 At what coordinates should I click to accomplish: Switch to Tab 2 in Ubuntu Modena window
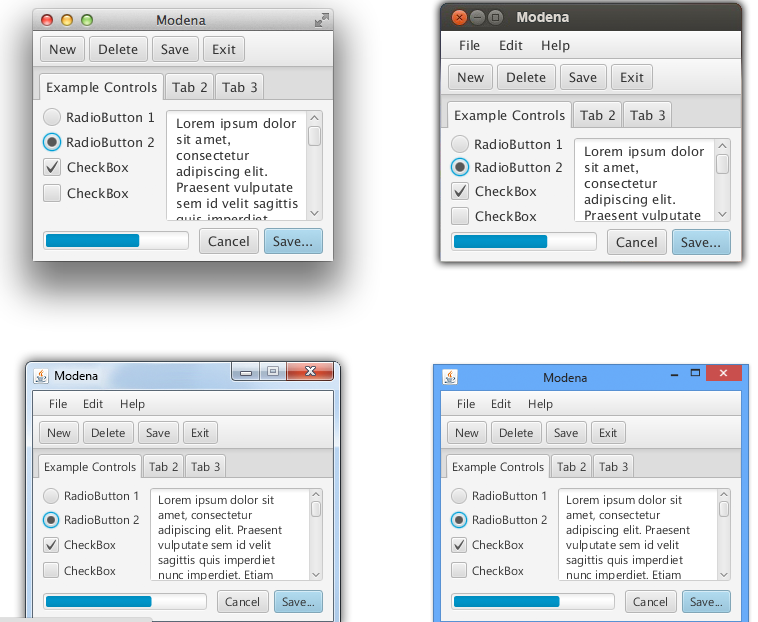point(598,115)
